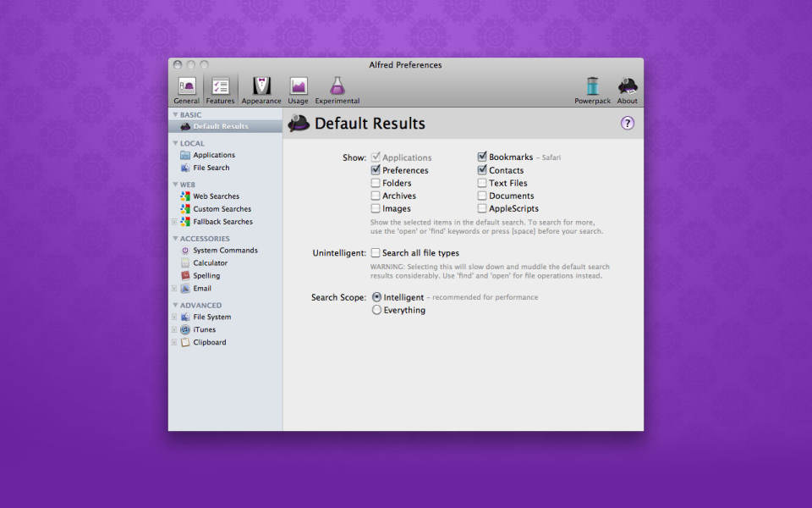This screenshot has height=508, width=812.
Task: Enable the Folders checkbox
Action: point(376,183)
